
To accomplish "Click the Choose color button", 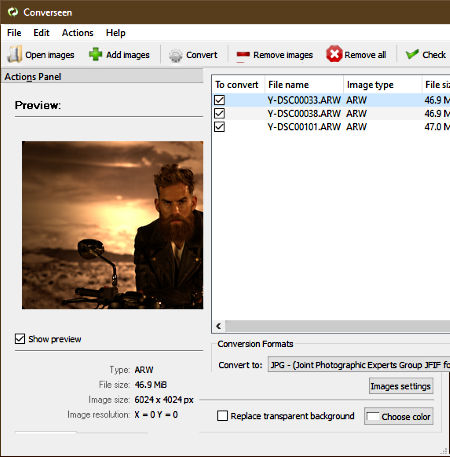I will point(399,416).
